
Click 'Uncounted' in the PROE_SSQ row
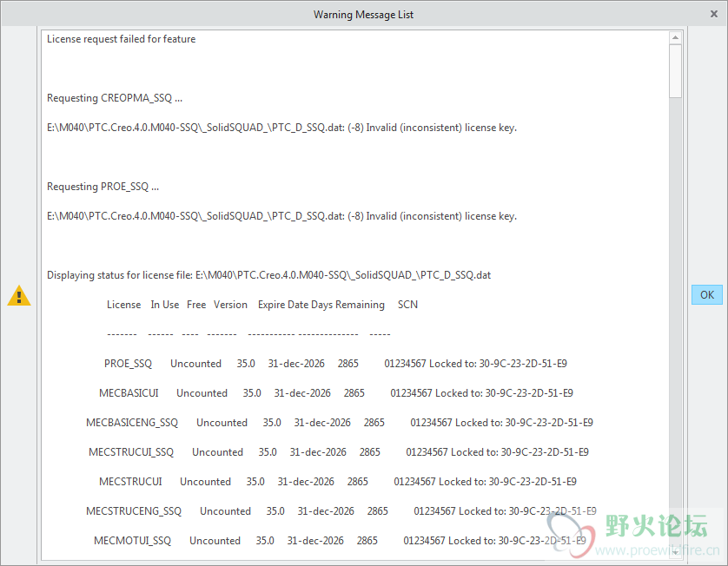pos(196,364)
